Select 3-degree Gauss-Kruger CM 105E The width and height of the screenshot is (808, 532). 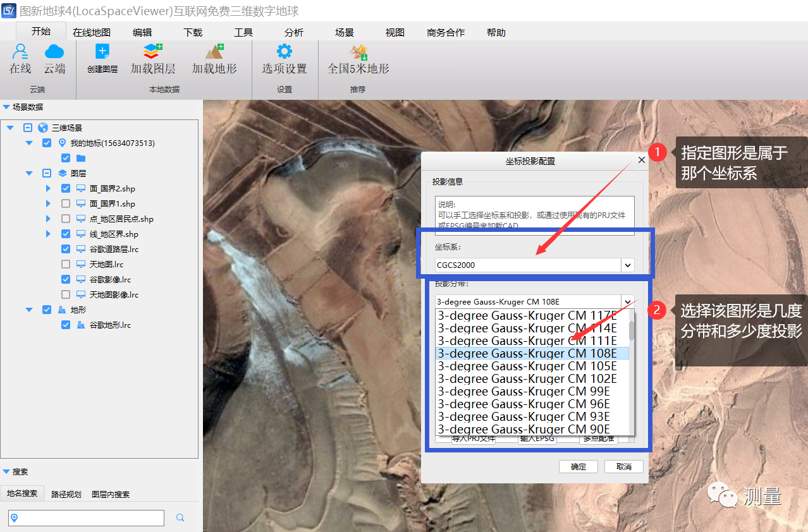[532, 366]
